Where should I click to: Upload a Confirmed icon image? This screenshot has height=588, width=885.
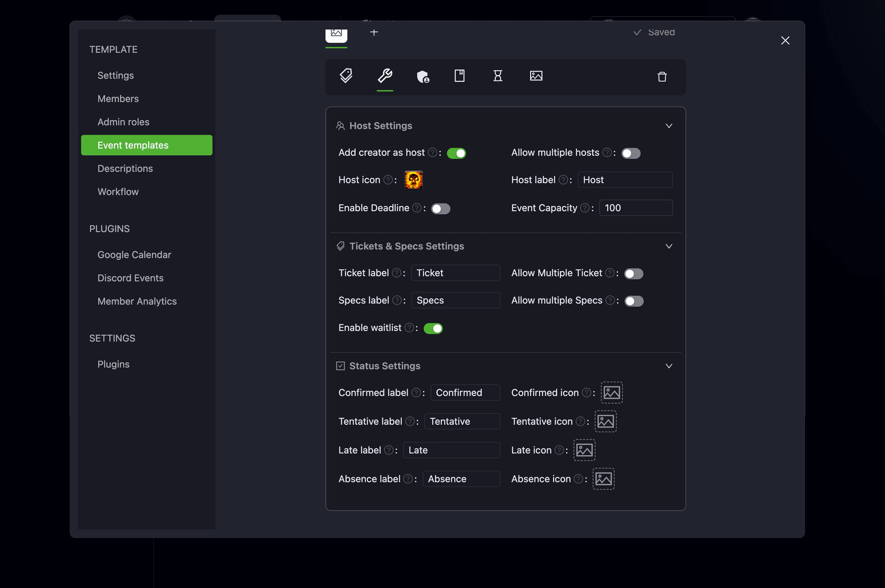pos(612,392)
